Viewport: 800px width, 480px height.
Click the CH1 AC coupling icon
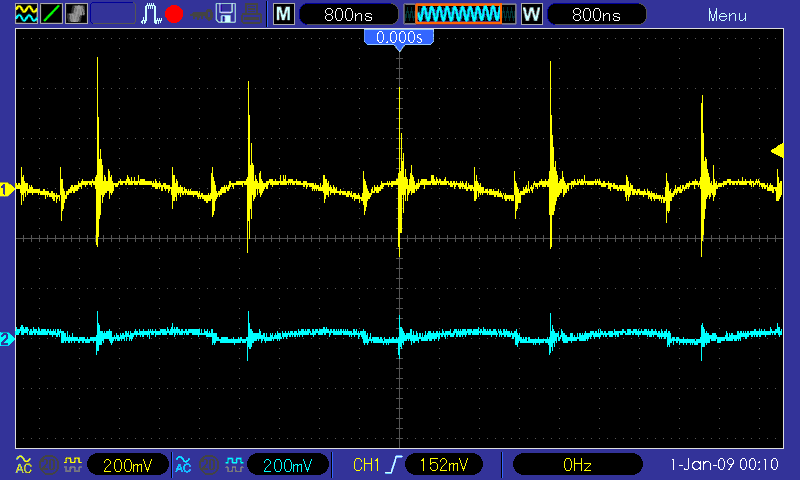(x=24, y=464)
